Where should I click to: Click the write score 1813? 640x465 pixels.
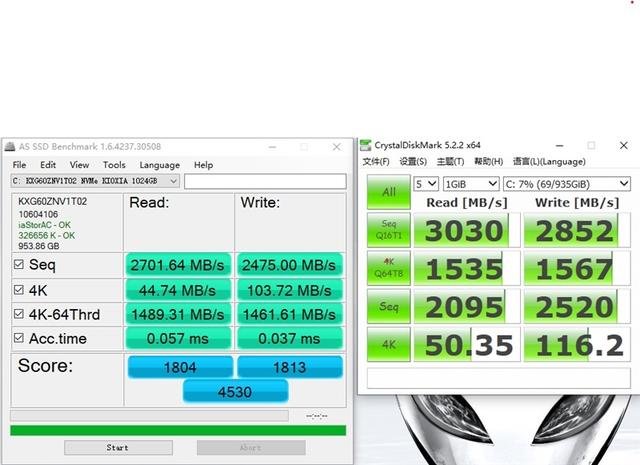290,367
